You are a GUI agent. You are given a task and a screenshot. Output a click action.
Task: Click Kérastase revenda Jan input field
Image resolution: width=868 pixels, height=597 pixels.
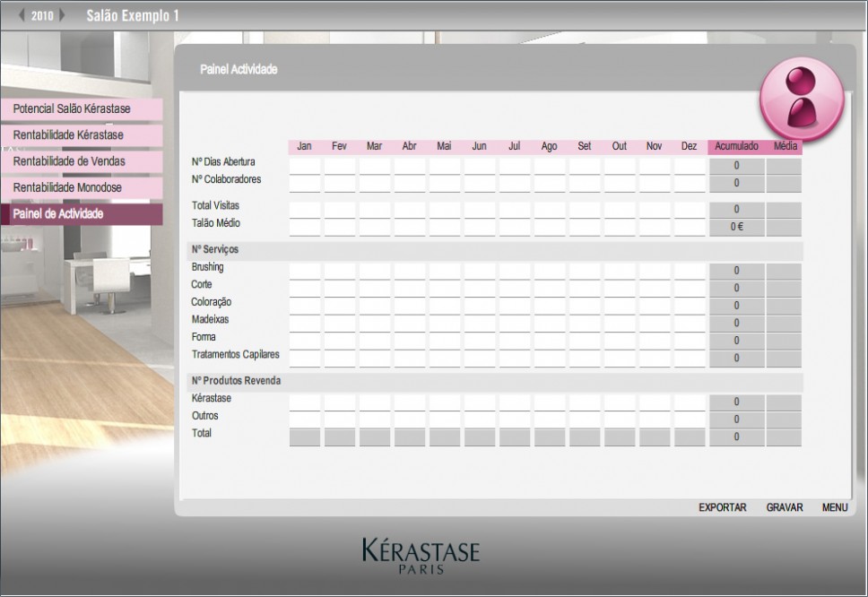(305, 402)
